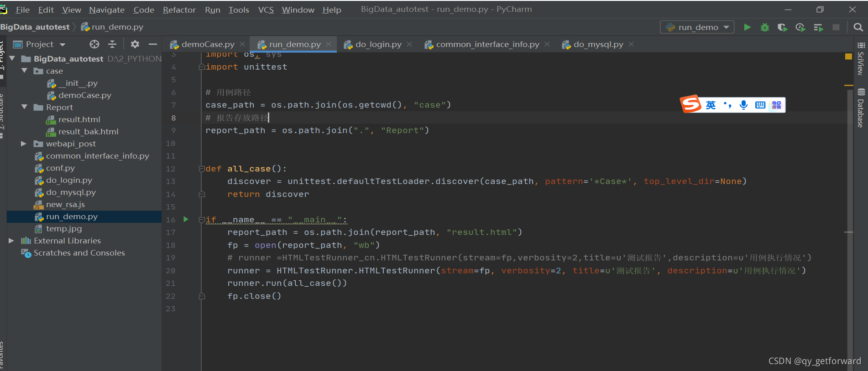Toggle Sogou Chinese/English mode
Screen dimensions: 868x371
(711, 105)
